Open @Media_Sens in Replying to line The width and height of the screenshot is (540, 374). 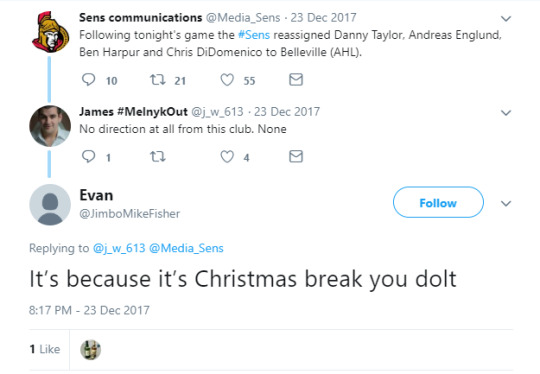pyautogui.click(x=186, y=248)
